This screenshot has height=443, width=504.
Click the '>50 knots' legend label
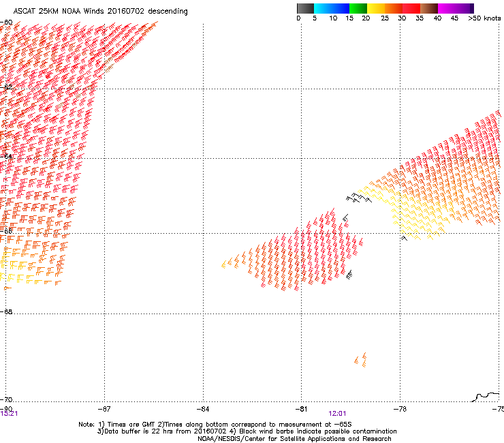coord(484,18)
